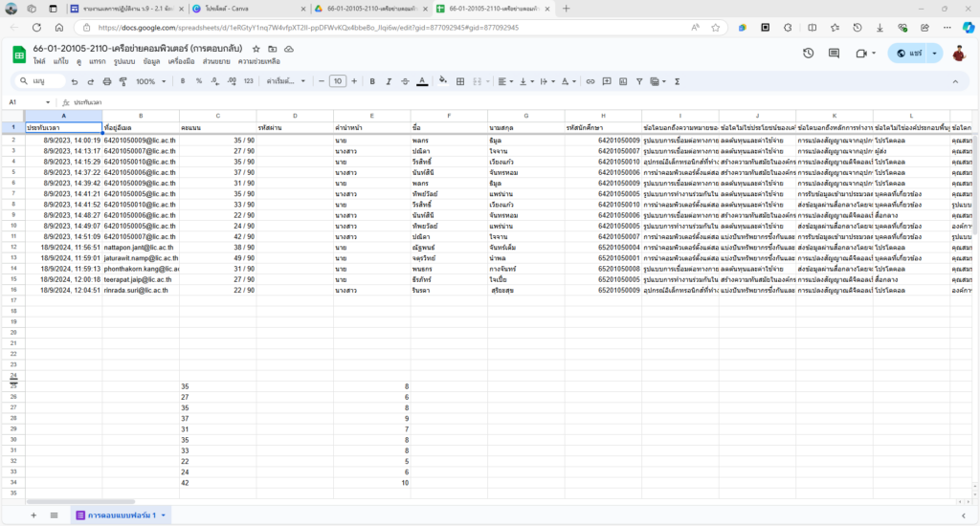Open a new browser tab

pos(567,9)
